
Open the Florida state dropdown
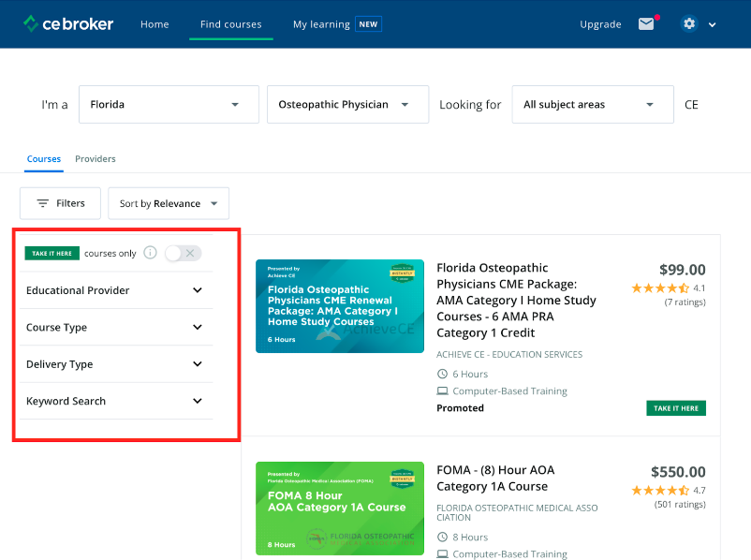pyautogui.click(x=169, y=105)
